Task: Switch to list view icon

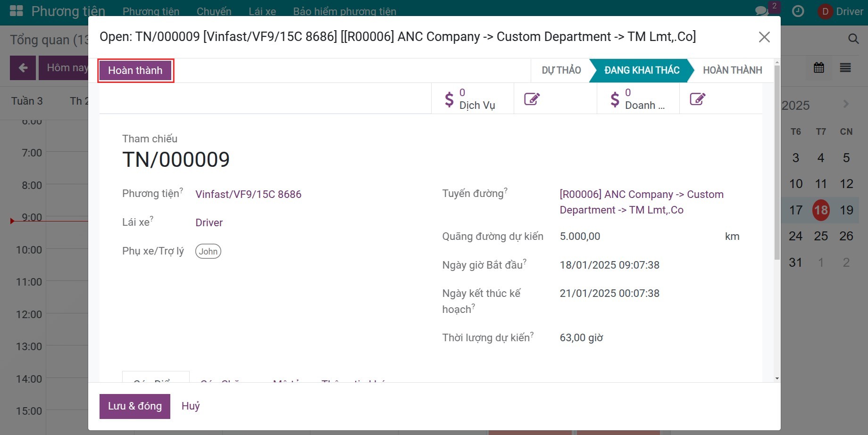Action: coord(845,67)
